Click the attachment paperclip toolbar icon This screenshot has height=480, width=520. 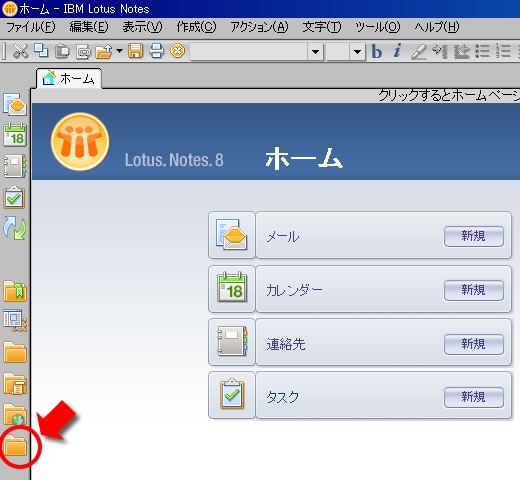pyautogui.click(x=83, y=52)
